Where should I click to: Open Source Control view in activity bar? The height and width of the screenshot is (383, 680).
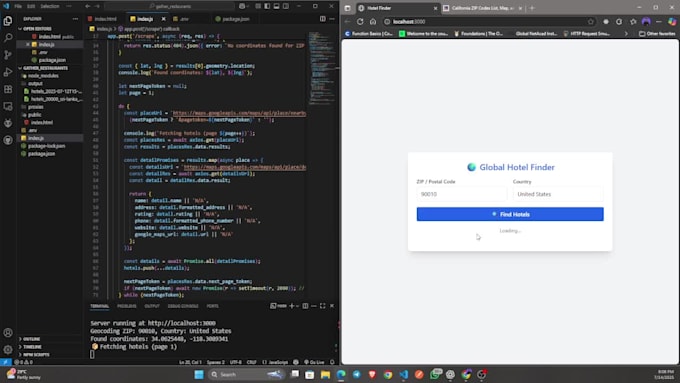coord(8,55)
